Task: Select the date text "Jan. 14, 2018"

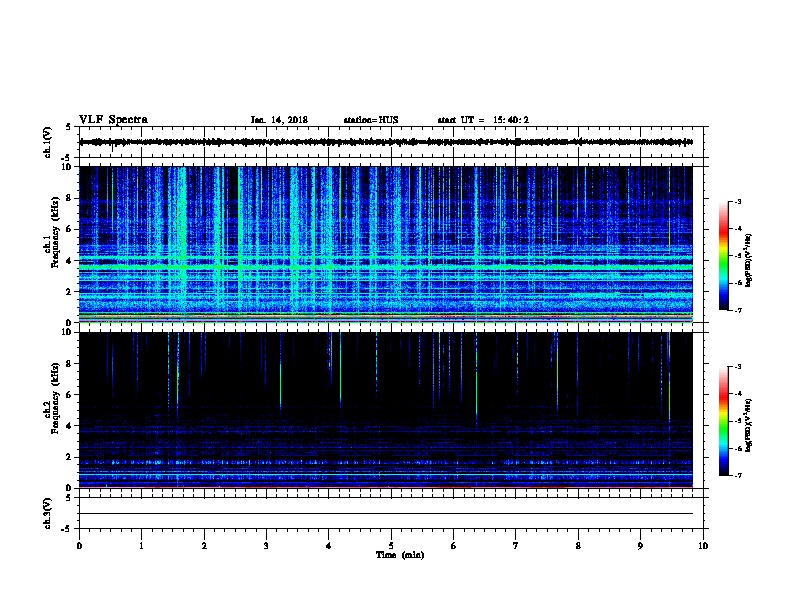Action: pos(279,120)
